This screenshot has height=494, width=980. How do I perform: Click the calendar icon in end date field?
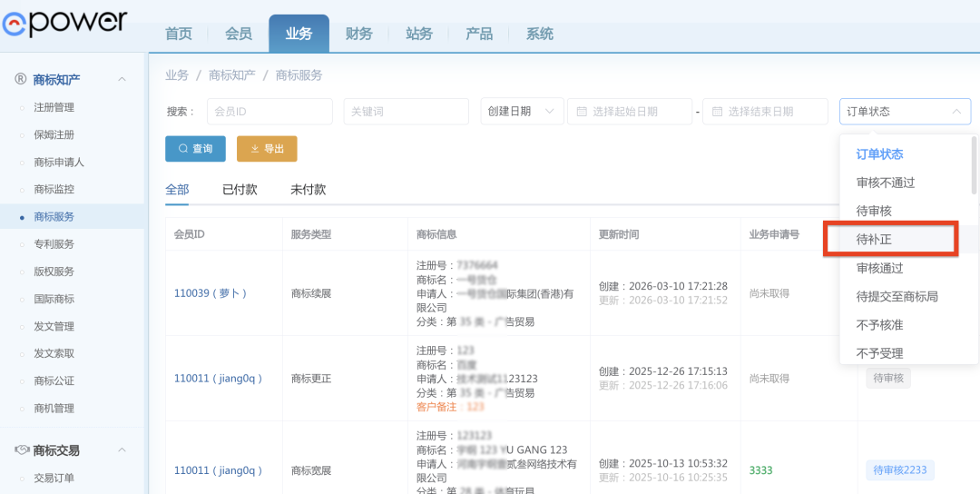coord(717,112)
